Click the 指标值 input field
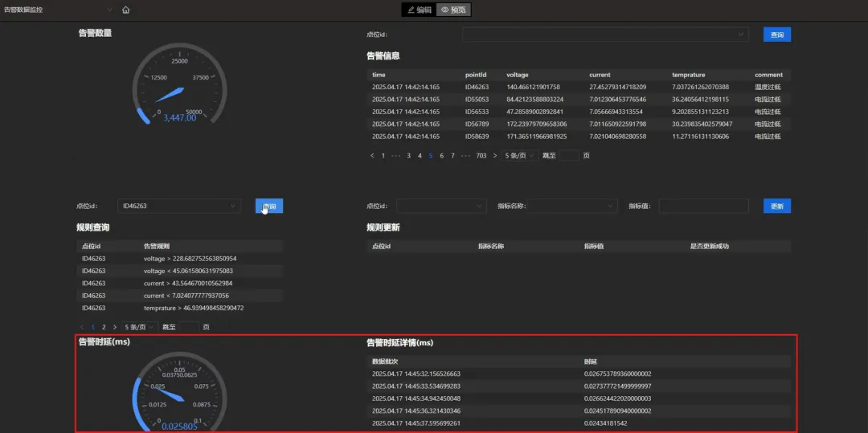 703,206
